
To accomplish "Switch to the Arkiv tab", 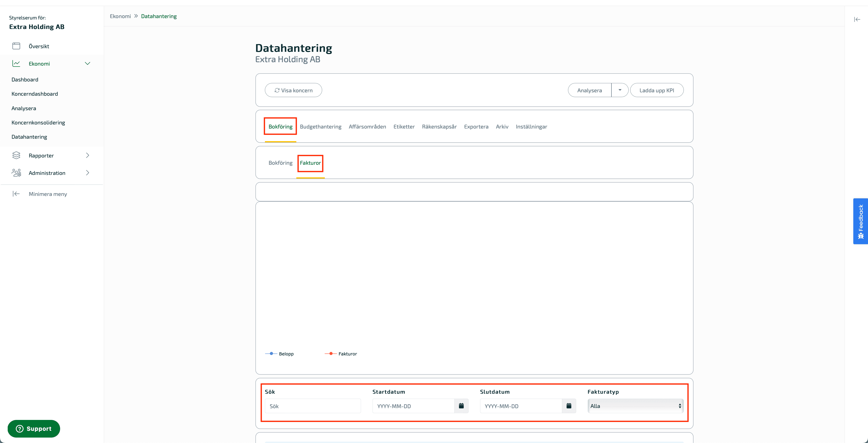I will [x=502, y=126].
